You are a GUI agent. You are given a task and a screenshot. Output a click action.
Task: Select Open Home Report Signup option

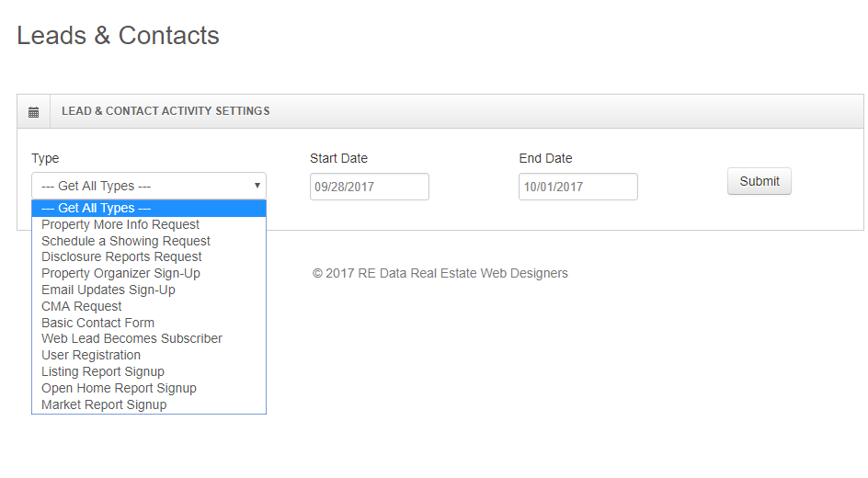149,388
